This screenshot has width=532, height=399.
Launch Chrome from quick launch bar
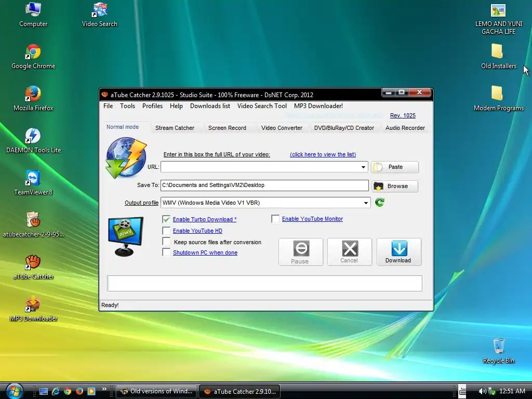pos(68,391)
